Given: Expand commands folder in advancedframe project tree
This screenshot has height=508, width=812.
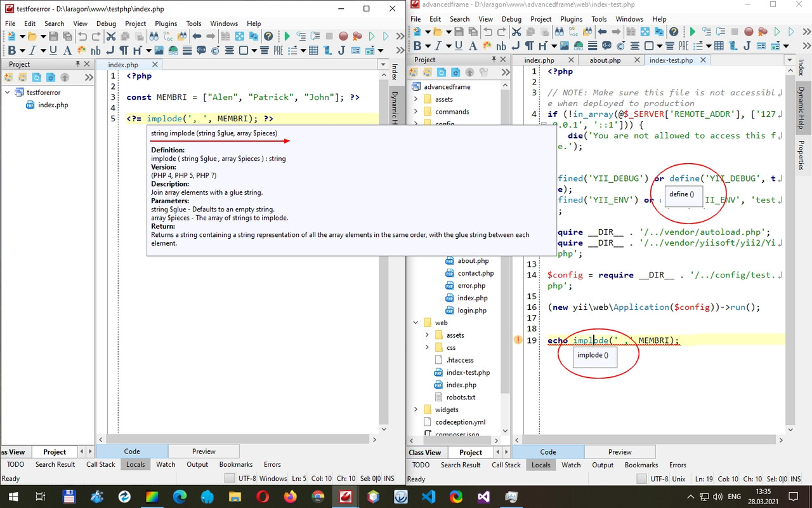Looking at the screenshot, I should 416,112.
